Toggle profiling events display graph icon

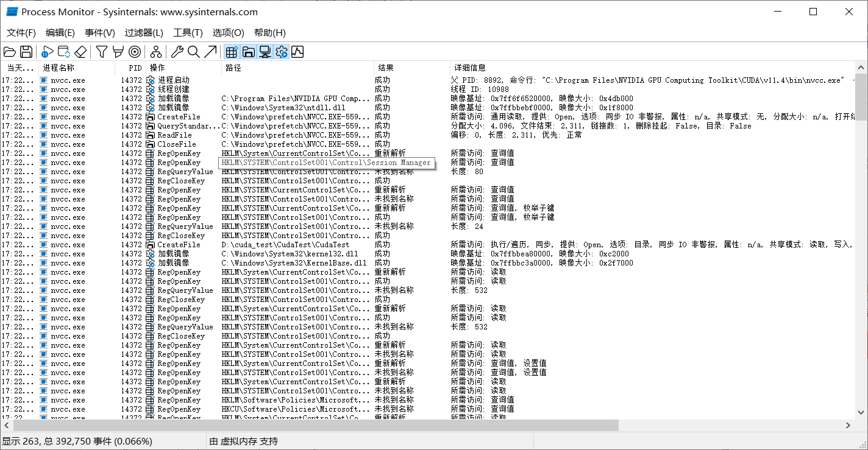tap(297, 52)
